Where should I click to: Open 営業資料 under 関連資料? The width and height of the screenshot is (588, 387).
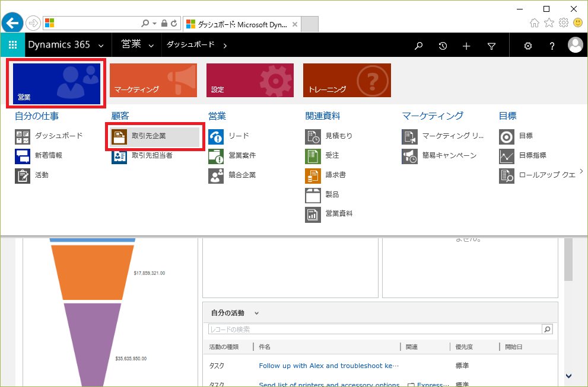pyautogui.click(x=329, y=214)
